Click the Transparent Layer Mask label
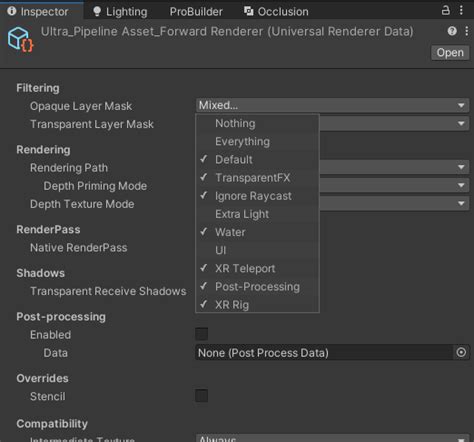This screenshot has height=442, width=474. click(x=92, y=124)
